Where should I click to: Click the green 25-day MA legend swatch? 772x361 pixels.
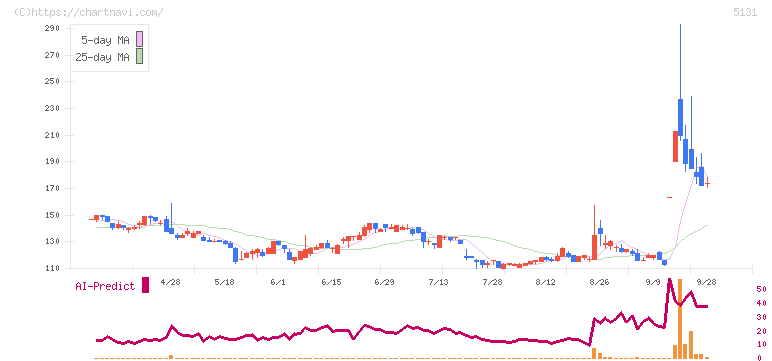coord(139,56)
